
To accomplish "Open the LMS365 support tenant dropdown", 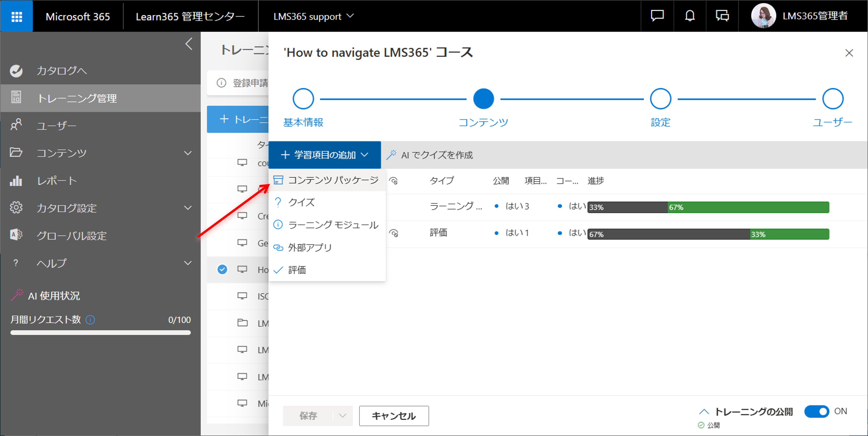I will point(313,16).
